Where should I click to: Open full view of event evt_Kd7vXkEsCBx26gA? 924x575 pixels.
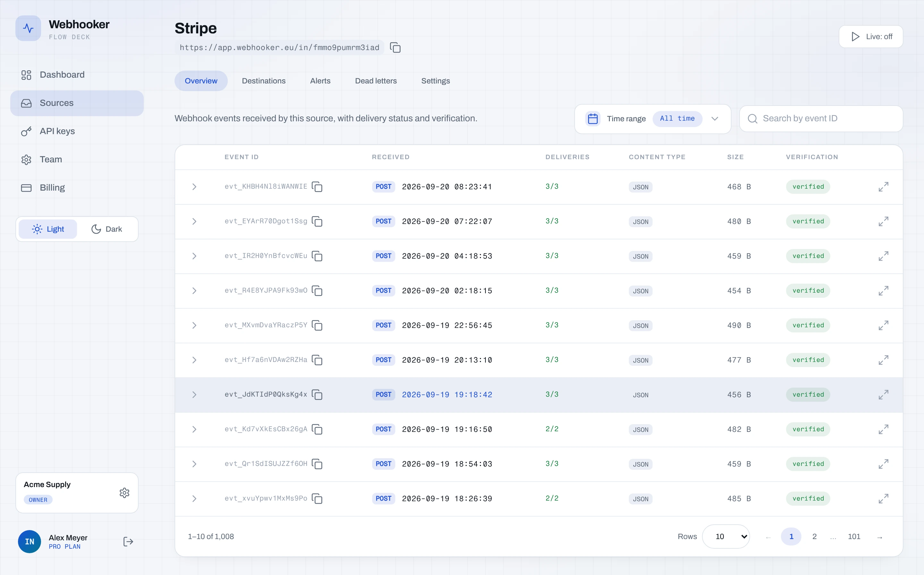[x=883, y=429]
